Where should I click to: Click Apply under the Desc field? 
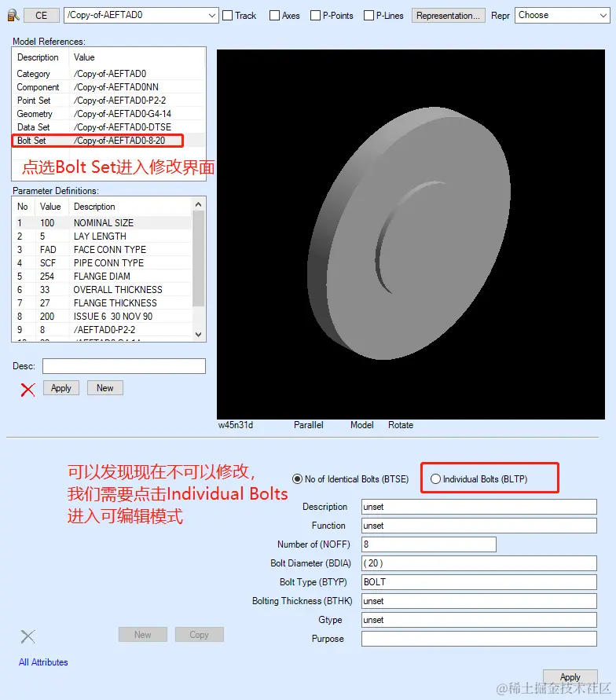[x=61, y=388]
